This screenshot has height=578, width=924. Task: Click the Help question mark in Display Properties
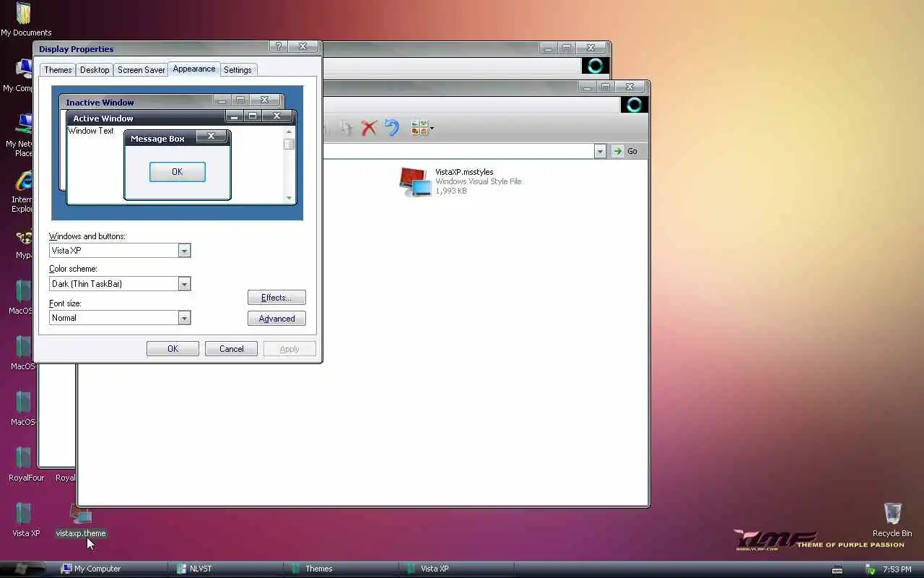(279, 47)
